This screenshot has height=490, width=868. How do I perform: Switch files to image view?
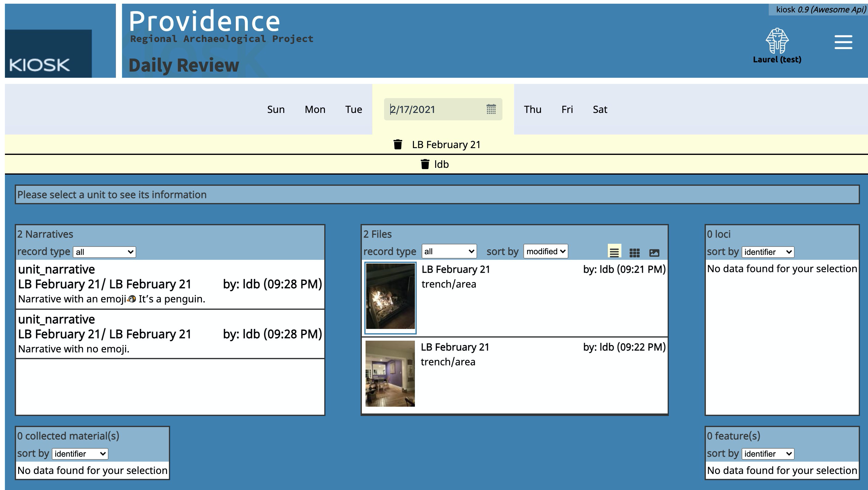click(654, 253)
